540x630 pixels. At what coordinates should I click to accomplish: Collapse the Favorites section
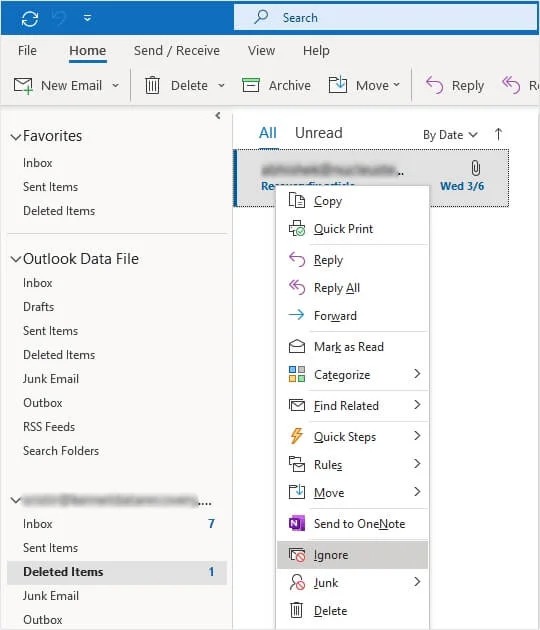point(16,137)
